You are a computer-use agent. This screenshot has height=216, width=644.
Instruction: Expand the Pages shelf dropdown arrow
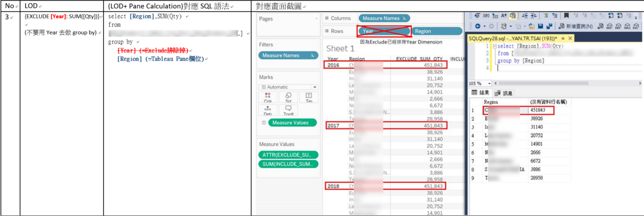[x=315, y=19]
